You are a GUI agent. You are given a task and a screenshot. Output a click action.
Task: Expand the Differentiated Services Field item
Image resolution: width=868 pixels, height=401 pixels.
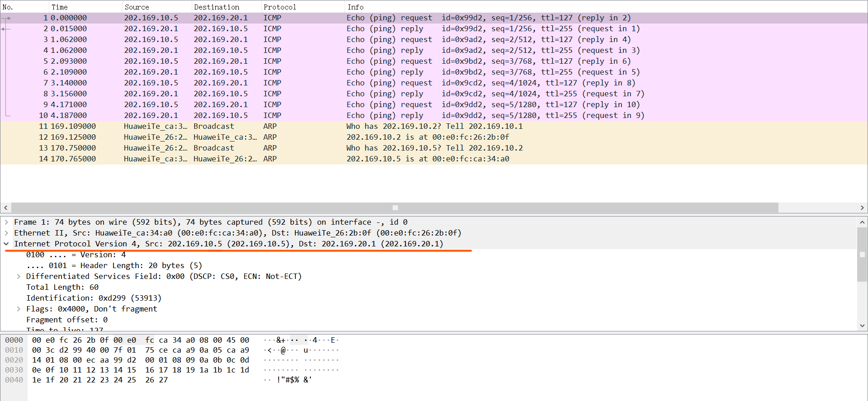point(19,276)
